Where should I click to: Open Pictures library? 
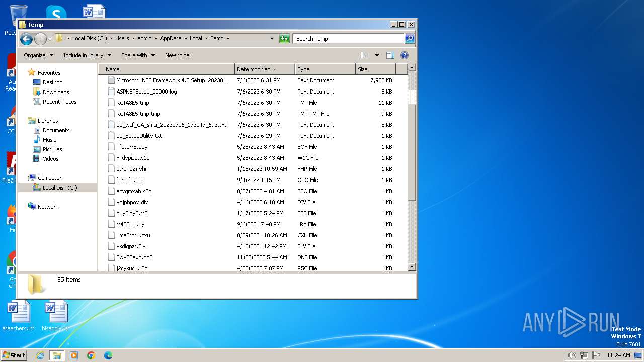[52, 149]
